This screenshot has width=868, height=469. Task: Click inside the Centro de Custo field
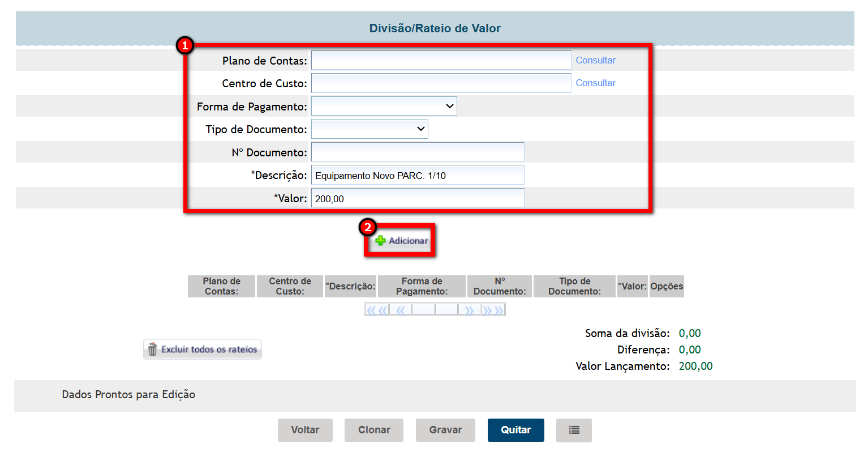point(441,83)
